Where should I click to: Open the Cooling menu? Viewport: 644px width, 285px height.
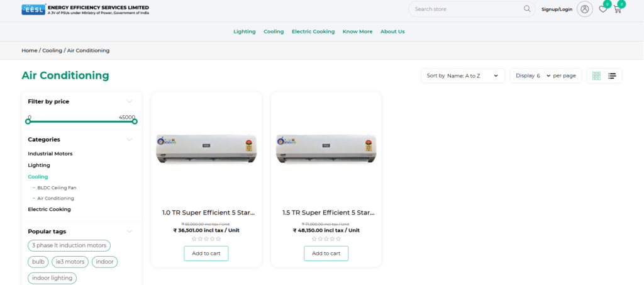click(274, 31)
